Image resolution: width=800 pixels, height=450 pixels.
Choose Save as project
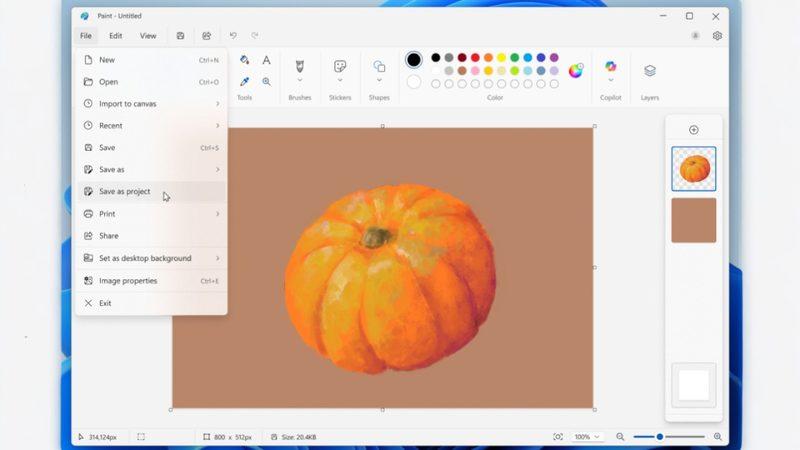coord(152,191)
